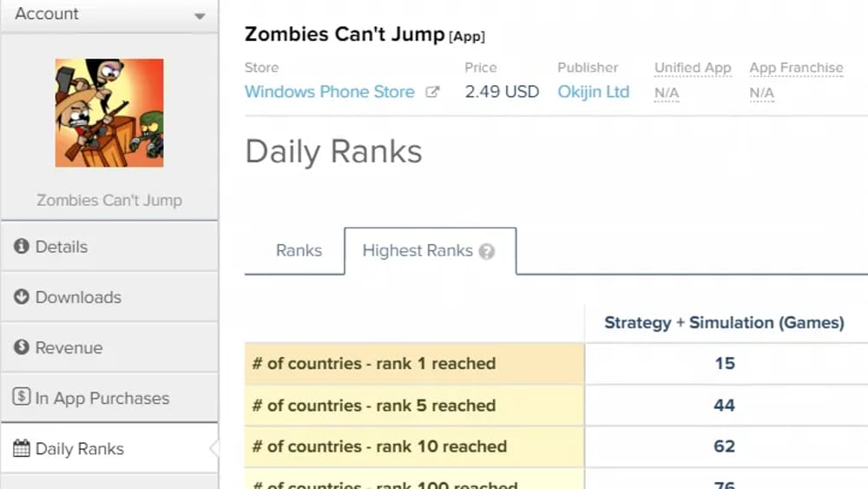Click the Details info icon
The width and height of the screenshot is (868, 489).
22,246
